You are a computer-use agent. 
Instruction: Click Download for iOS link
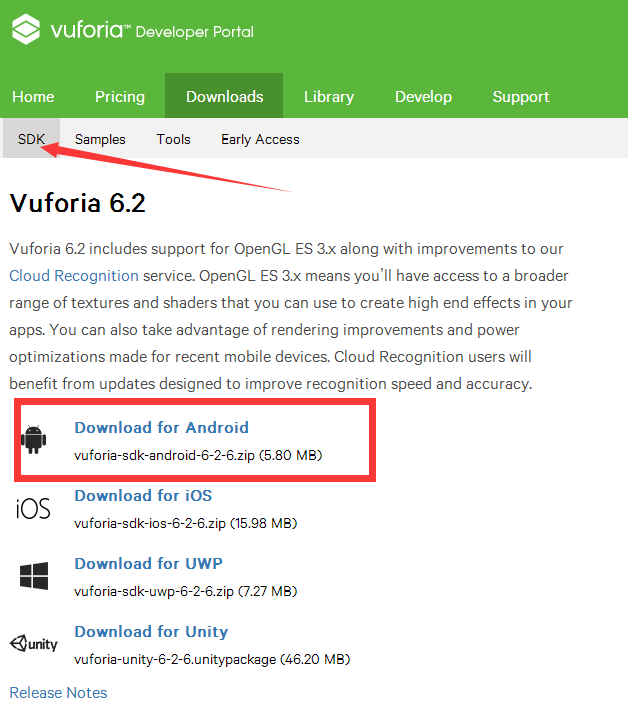click(143, 495)
